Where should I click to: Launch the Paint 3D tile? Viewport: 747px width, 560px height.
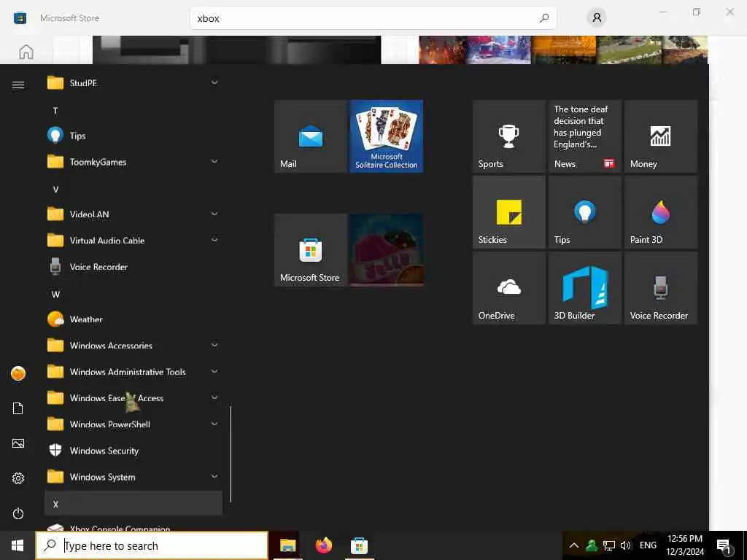point(660,212)
